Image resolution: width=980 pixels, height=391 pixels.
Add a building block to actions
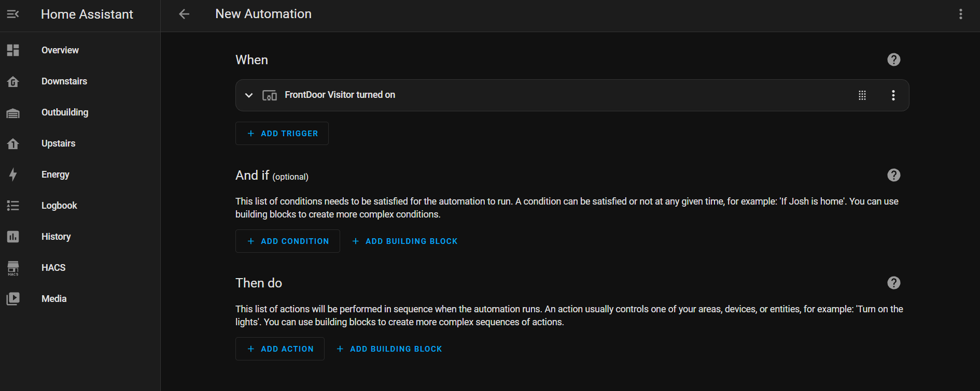389,349
